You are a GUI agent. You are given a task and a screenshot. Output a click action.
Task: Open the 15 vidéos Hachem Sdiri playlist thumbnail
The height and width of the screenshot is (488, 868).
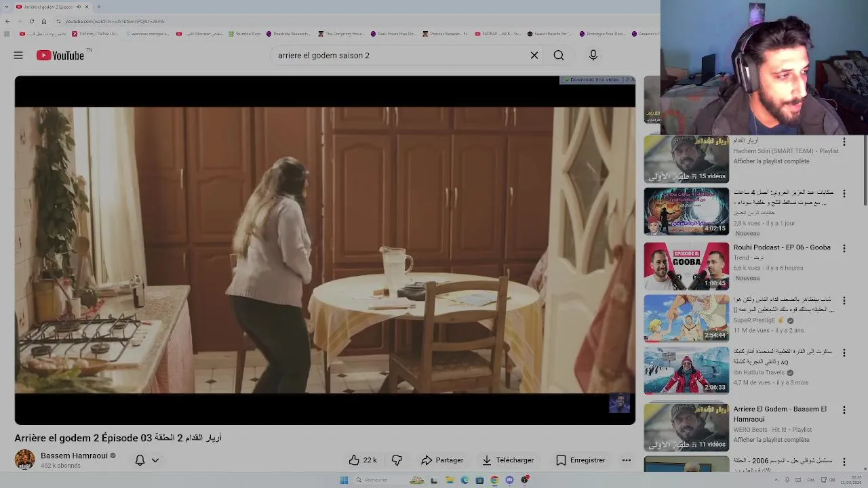pos(686,159)
